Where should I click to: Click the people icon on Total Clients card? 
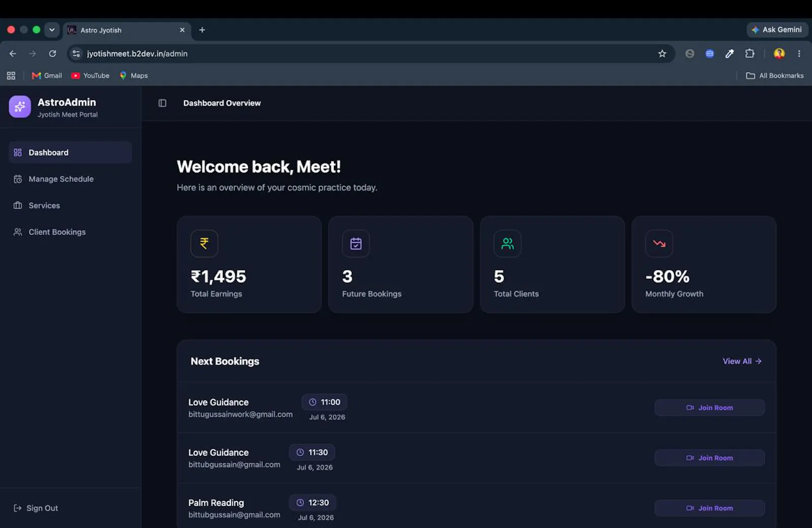point(507,244)
